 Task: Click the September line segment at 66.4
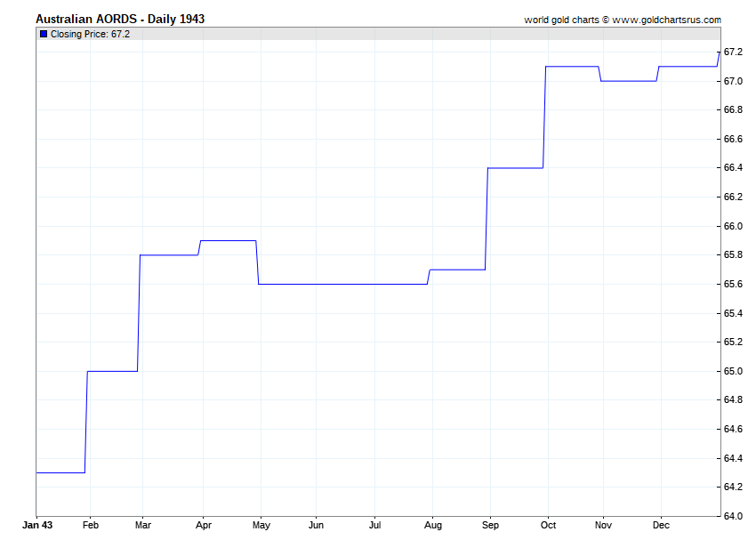point(515,168)
